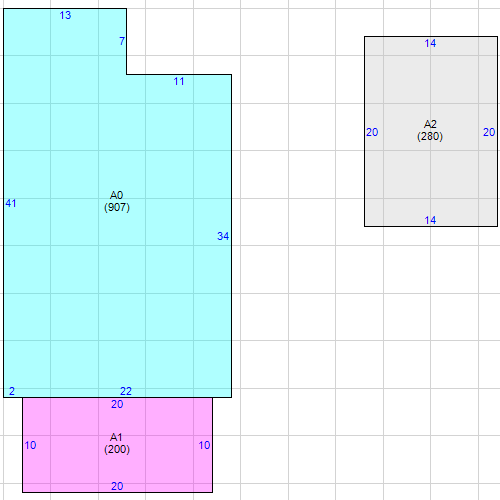Click the left 10 dimension of A1

tap(30, 445)
